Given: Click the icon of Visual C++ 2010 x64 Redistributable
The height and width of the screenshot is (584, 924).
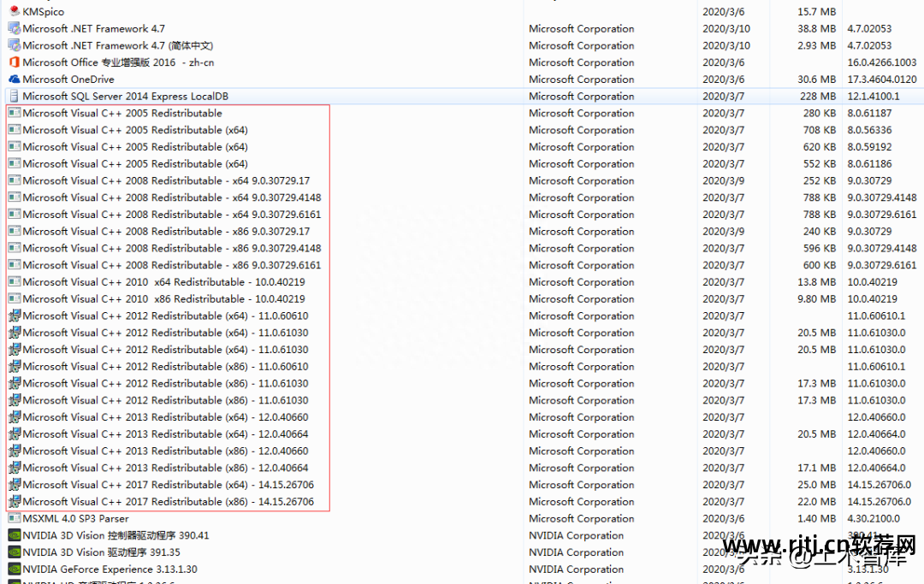Looking at the screenshot, I should click(15, 282).
